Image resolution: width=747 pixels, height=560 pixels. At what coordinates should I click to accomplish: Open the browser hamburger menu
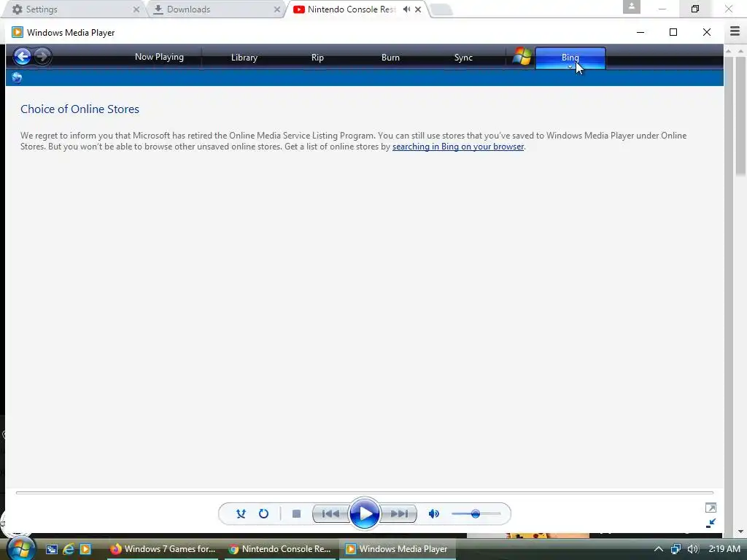[x=735, y=31]
